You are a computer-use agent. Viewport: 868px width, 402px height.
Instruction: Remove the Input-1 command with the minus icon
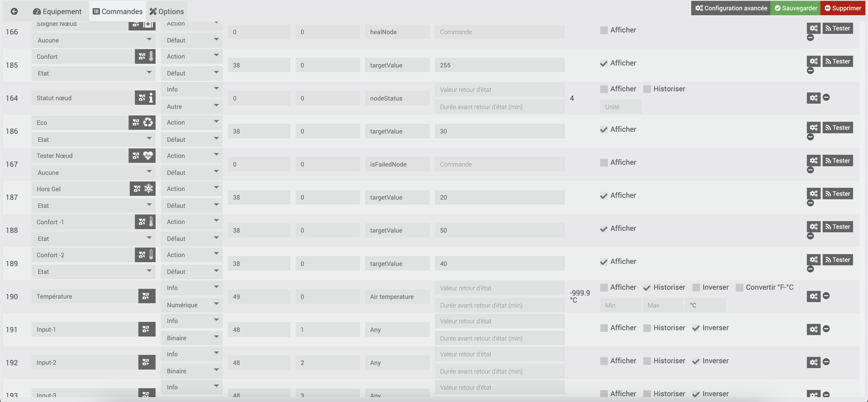pyautogui.click(x=826, y=328)
